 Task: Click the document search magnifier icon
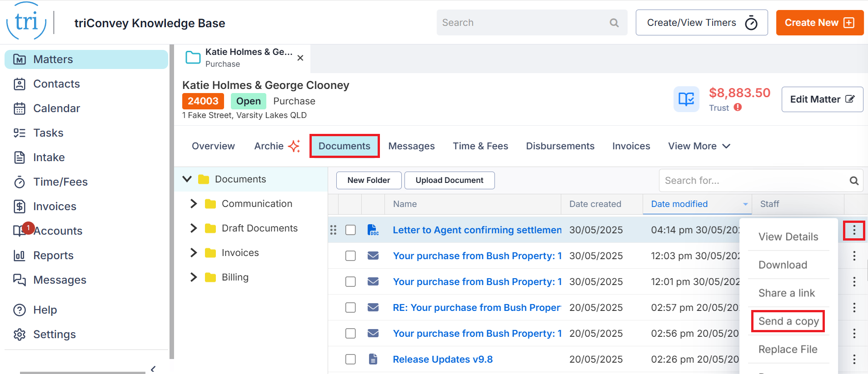point(854,181)
